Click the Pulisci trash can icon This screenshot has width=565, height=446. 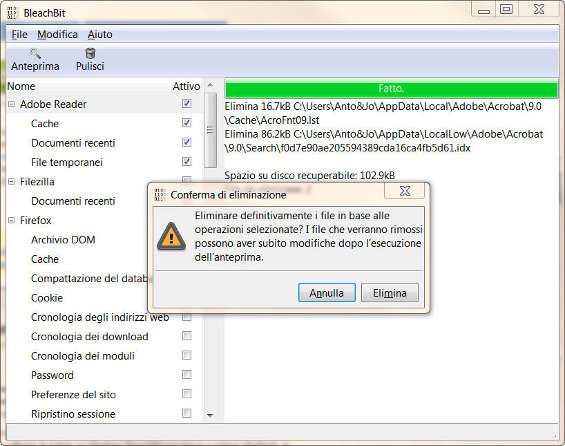90,54
